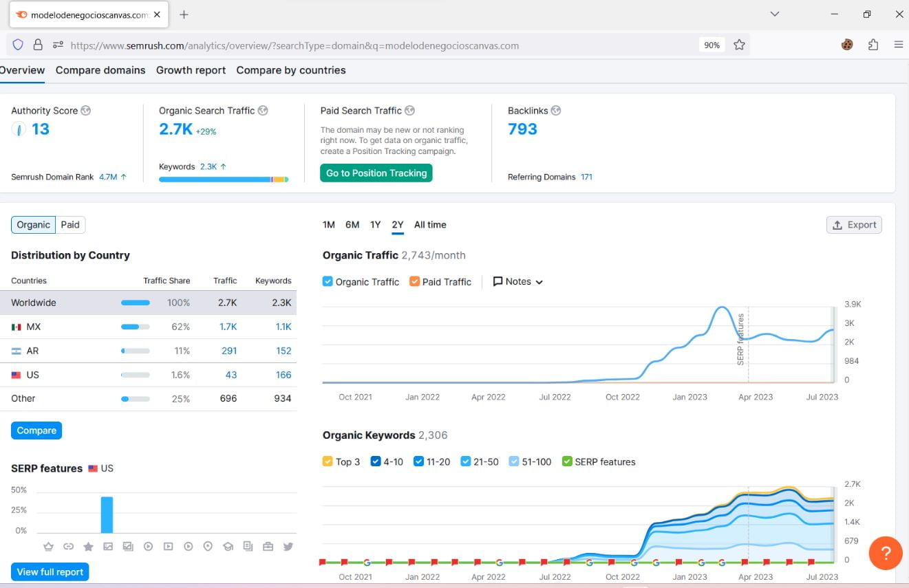Click globe icon next to Authority Score
The width and height of the screenshot is (909, 588).
pyautogui.click(x=86, y=111)
